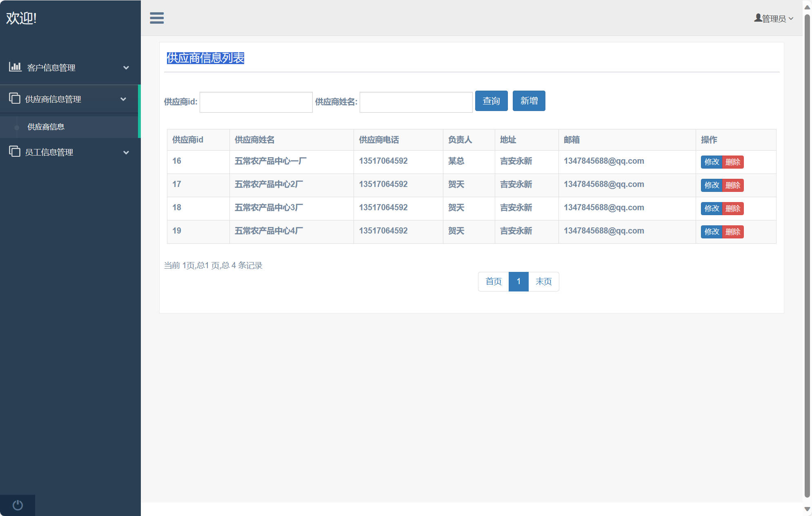Click 修改 for supplier id 16
812x516 pixels.
pos(712,162)
